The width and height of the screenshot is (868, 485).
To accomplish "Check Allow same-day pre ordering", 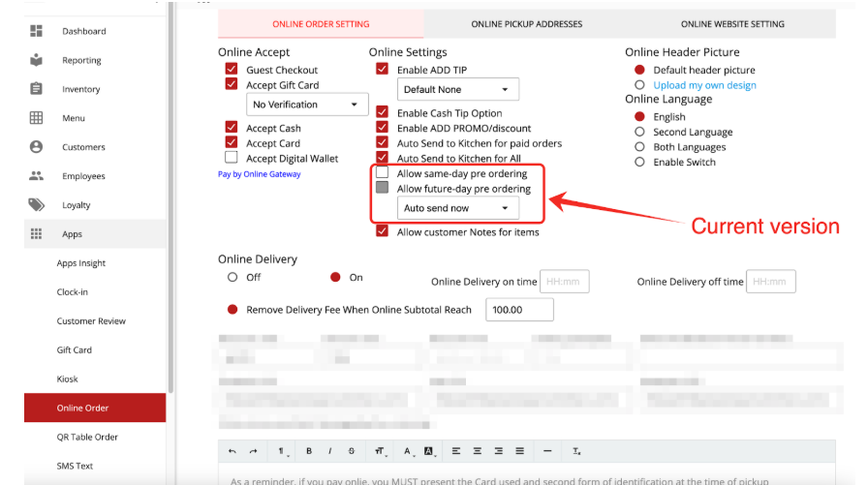I will 382,172.
